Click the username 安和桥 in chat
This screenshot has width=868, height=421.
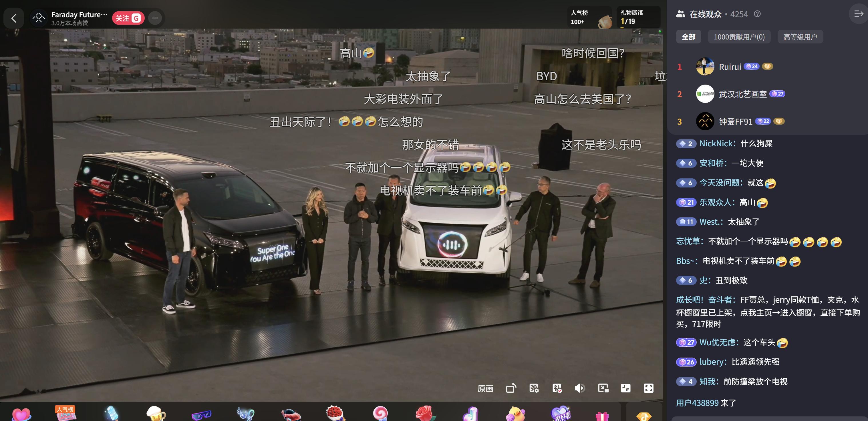click(x=711, y=163)
